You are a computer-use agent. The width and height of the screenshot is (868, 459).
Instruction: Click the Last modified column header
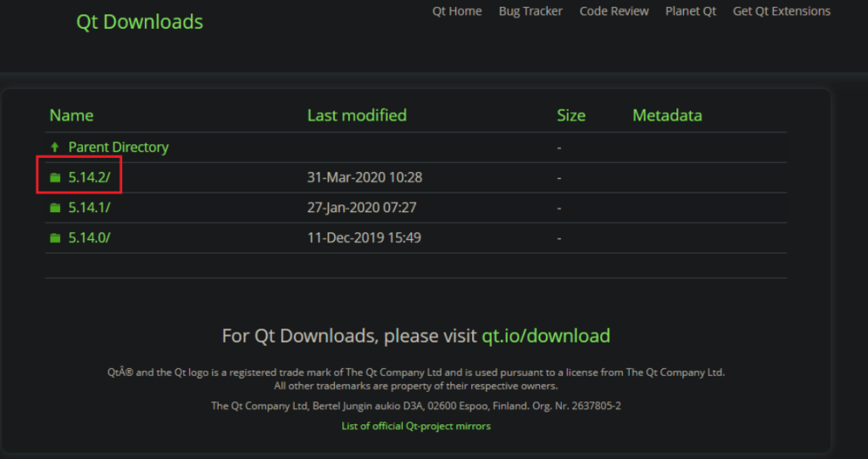[357, 115]
